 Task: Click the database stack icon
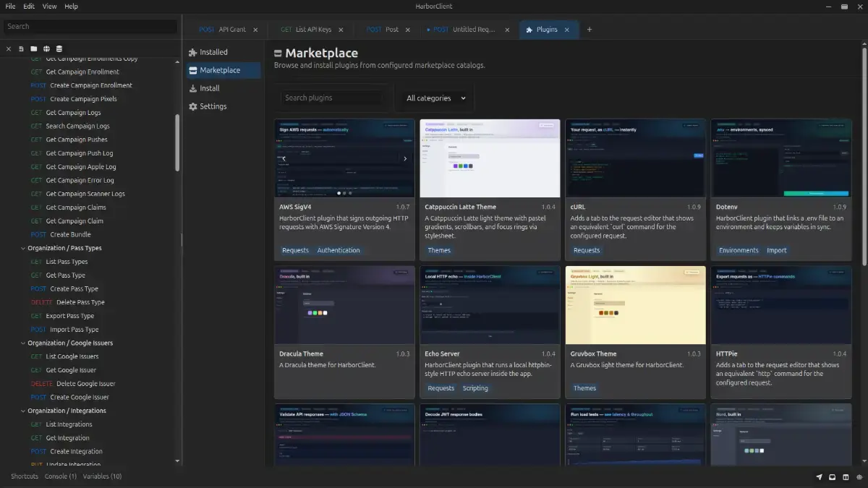pos(59,48)
